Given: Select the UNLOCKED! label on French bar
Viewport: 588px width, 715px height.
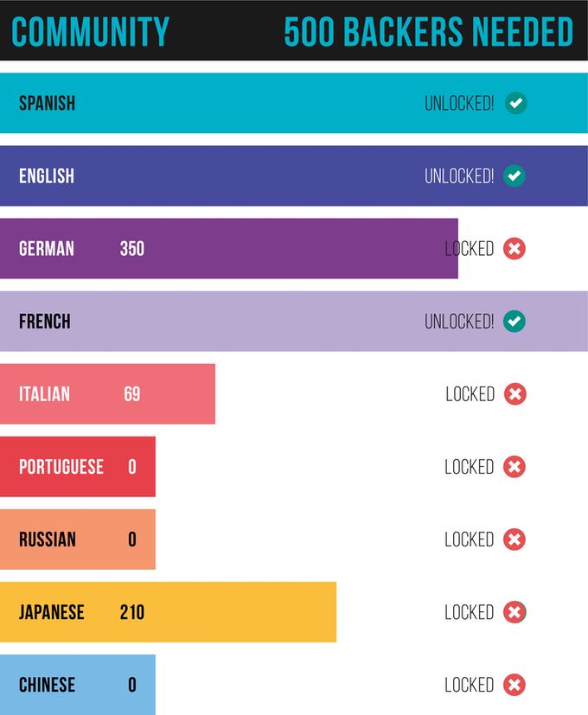Looking at the screenshot, I should pyautogui.click(x=459, y=322).
